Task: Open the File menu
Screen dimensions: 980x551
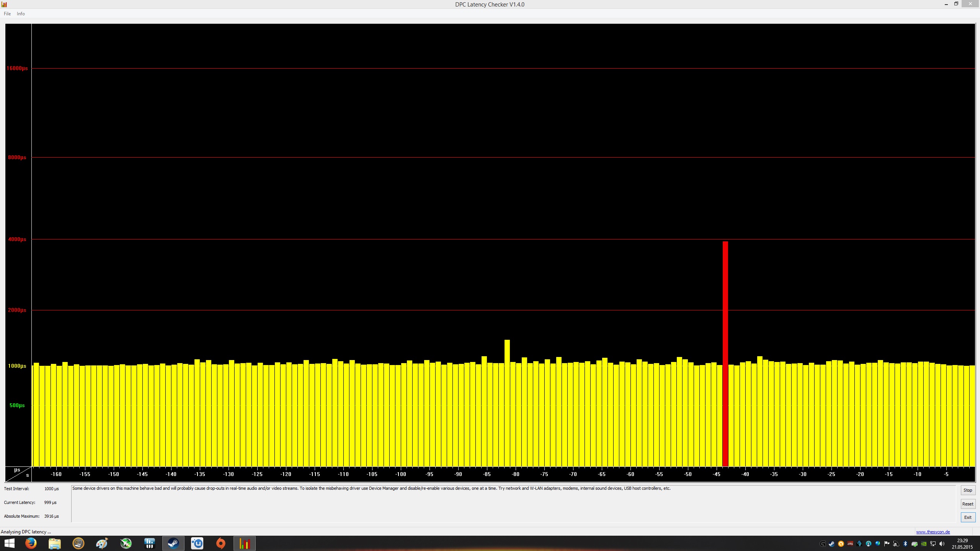Action: point(7,14)
